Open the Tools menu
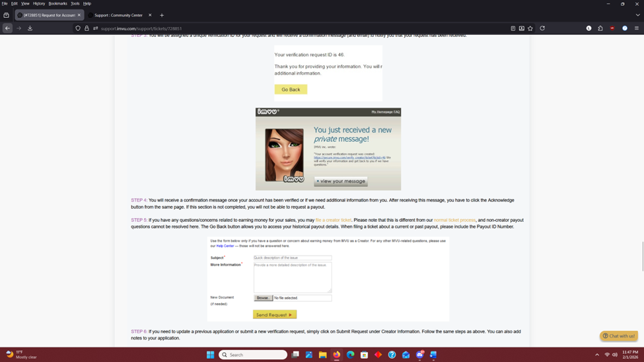644x362 pixels. [x=75, y=3]
